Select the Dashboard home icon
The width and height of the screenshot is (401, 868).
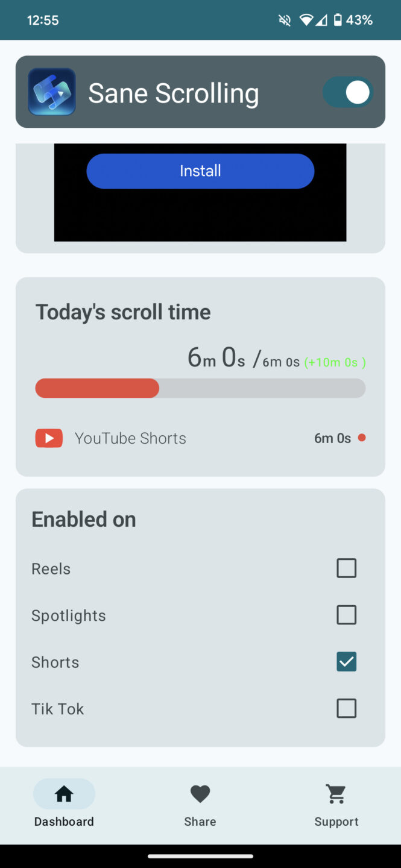click(x=63, y=794)
